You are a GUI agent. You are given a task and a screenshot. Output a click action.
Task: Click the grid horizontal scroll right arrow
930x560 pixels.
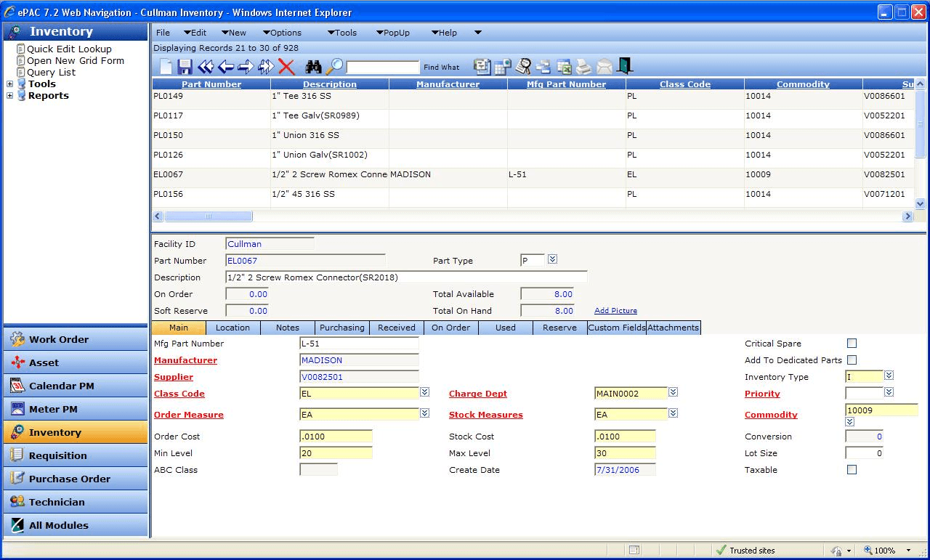[907, 216]
